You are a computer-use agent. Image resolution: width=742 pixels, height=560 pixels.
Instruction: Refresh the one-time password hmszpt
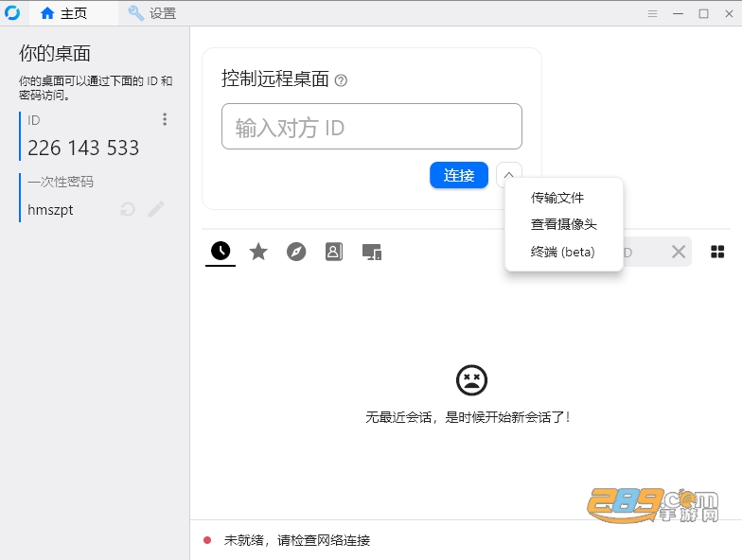pos(128,209)
